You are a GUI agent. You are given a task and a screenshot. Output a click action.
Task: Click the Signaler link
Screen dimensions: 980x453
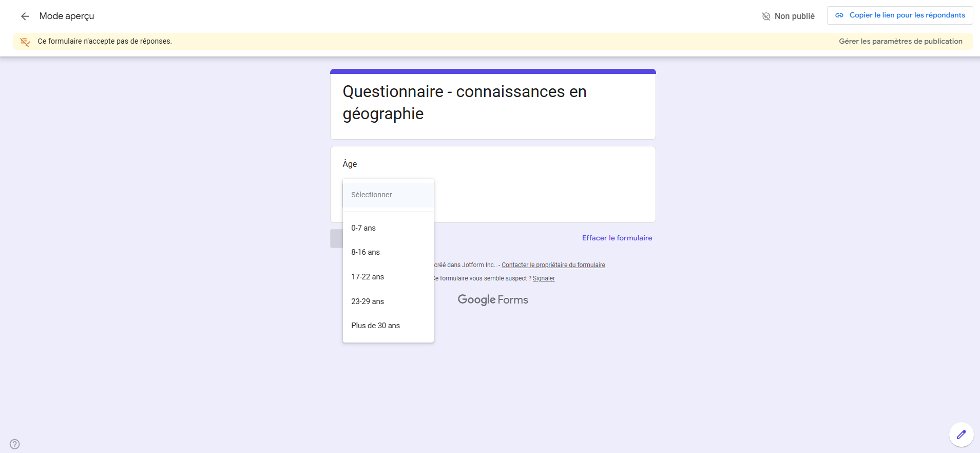pos(544,278)
